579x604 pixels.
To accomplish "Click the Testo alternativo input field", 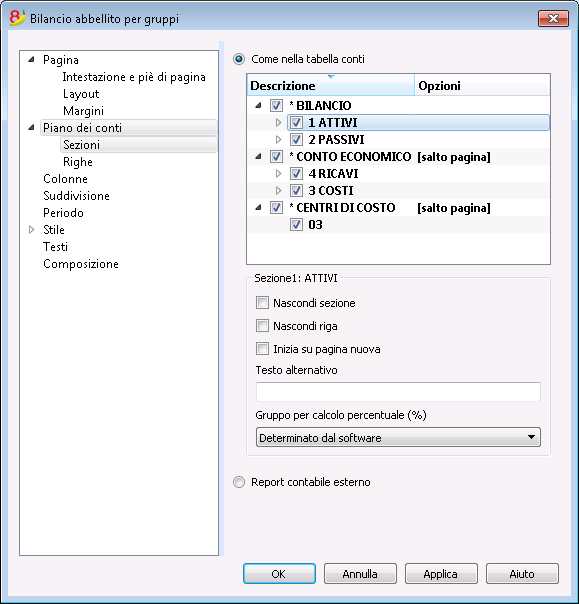I will [x=398, y=392].
